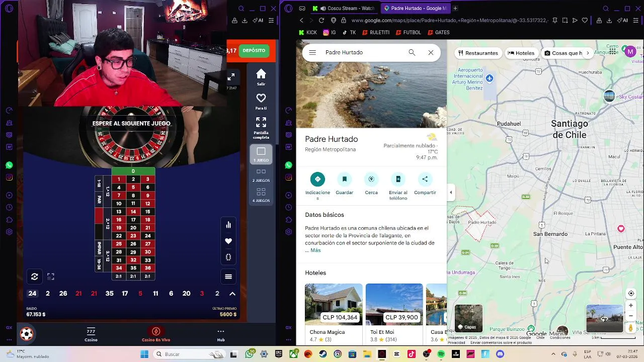This screenshot has width=644, height=362.
Task: Clear the Padre Hurtado search with X
Action: tap(431, 52)
